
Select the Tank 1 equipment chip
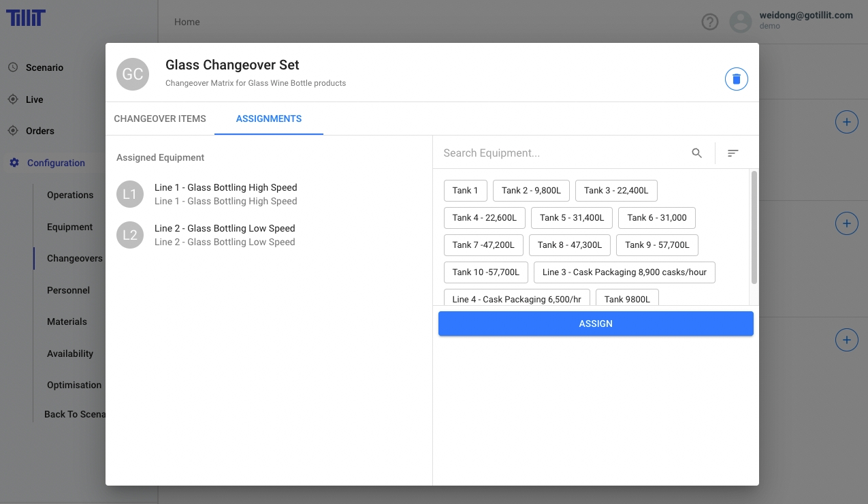465,191
